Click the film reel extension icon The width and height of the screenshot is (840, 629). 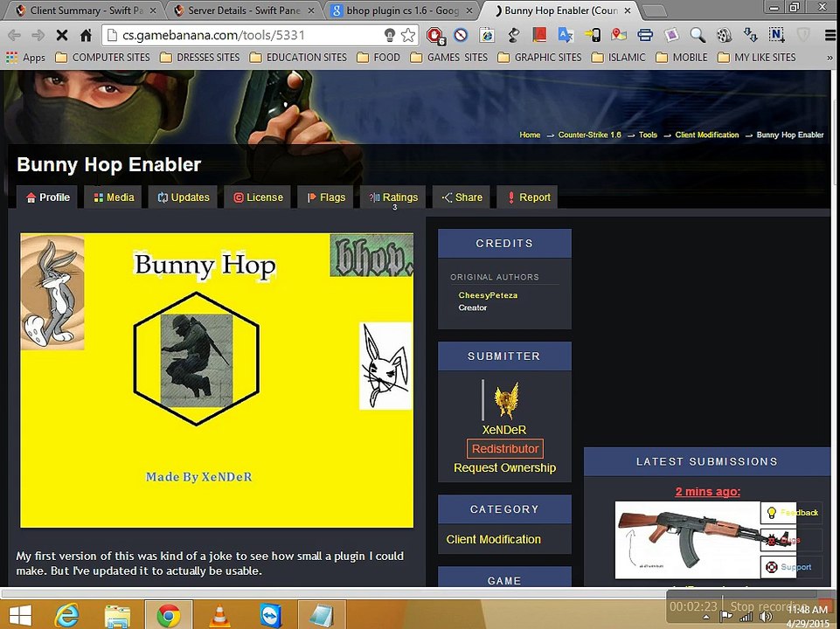(724, 35)
